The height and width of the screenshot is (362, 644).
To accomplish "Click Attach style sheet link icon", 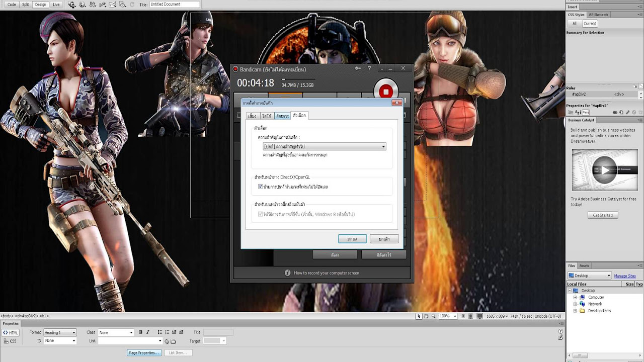I will (615, 112).
